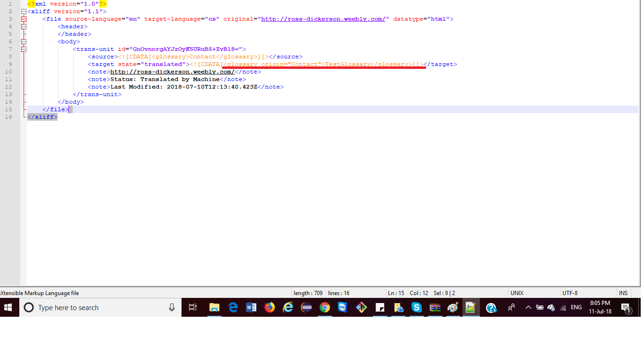Image resolution: width=644 pixels, height=362 pixels.
Task: Collapse the xliff fold marker on line 2
Action: (x=24, y=11)
